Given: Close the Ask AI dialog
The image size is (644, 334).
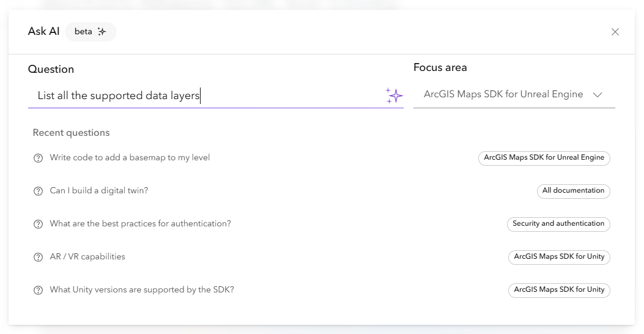Looking at the screenshot, I should click(615, 32).
